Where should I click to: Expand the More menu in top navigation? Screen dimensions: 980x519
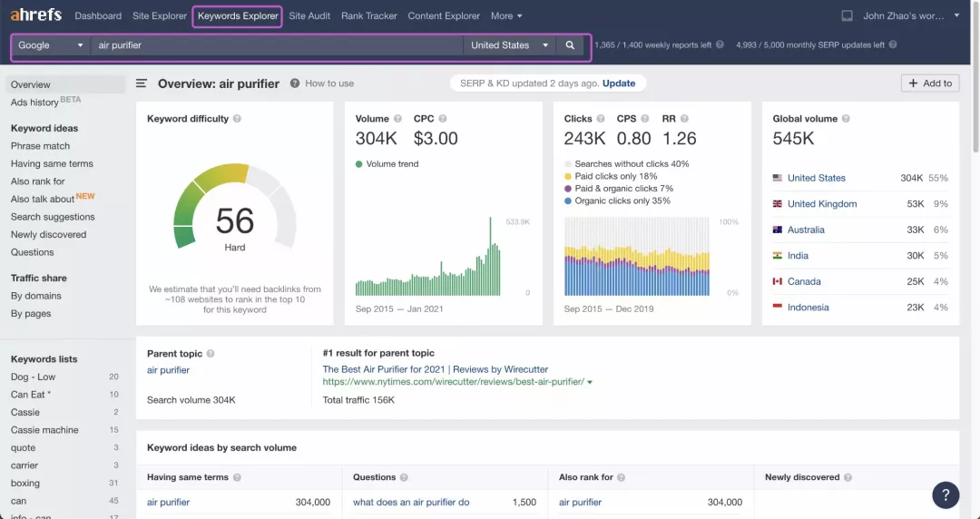pyautogui.click(x=506, y=15)
